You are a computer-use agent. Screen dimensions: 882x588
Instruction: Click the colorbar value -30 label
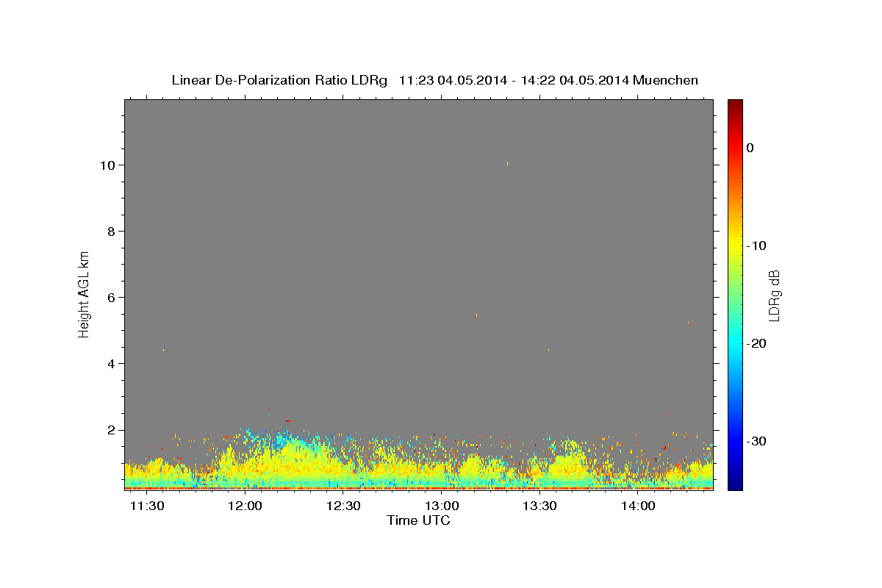756,441
